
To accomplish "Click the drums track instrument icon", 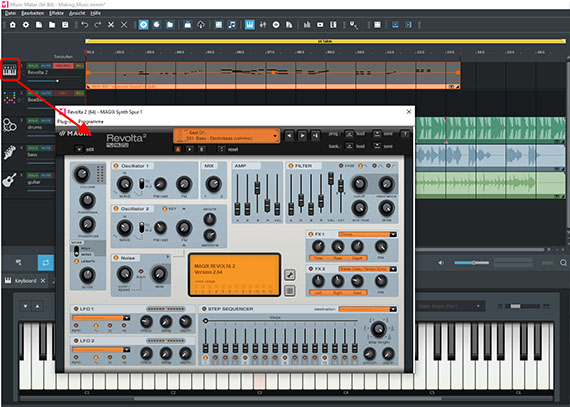I will click(x=9, y=125).
